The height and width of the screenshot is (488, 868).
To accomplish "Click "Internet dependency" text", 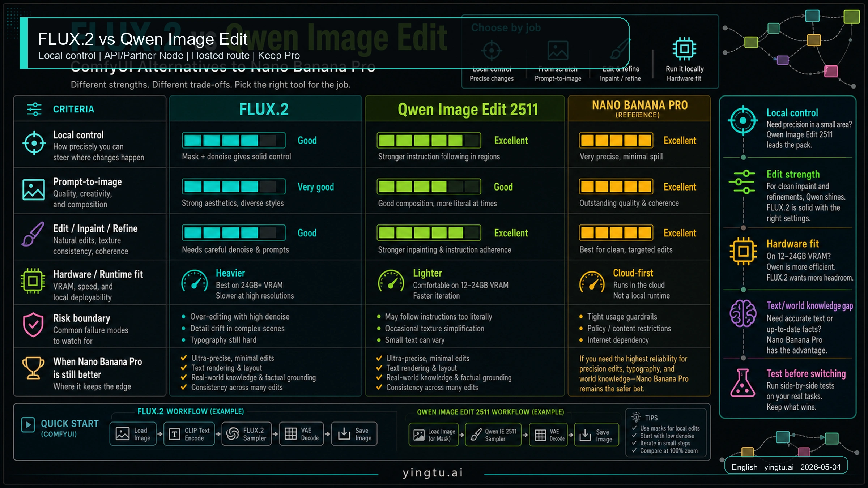I will pos(618,340).
